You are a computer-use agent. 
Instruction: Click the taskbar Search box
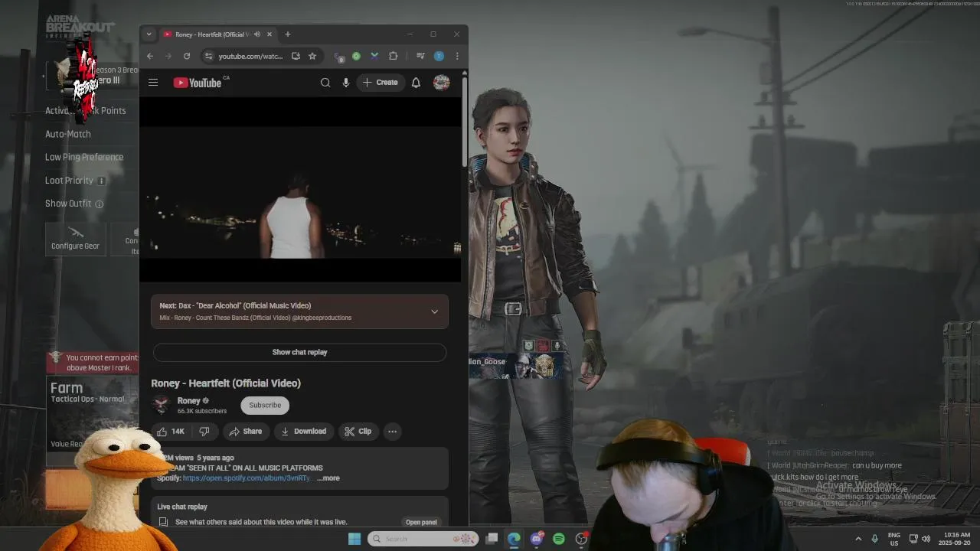click(x=423, y=539)
